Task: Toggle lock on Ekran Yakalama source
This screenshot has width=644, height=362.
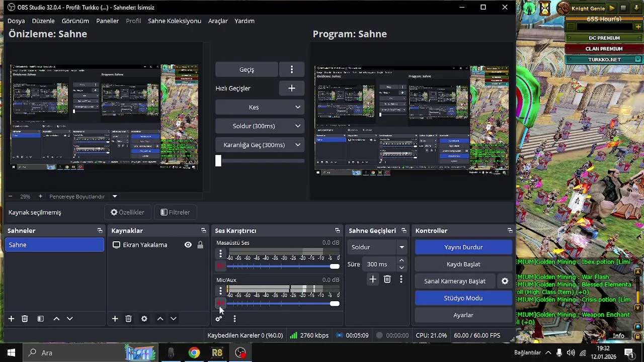Action: click(200, 245)
